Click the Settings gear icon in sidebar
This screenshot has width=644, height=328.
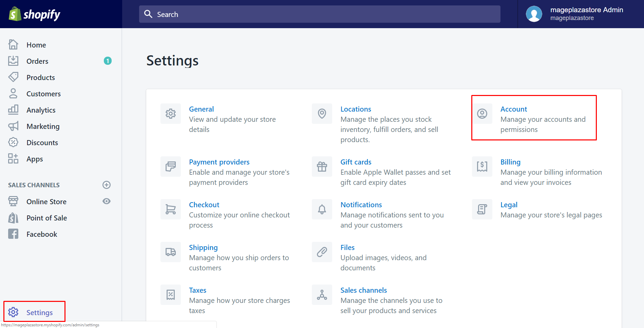click(13, 312)
